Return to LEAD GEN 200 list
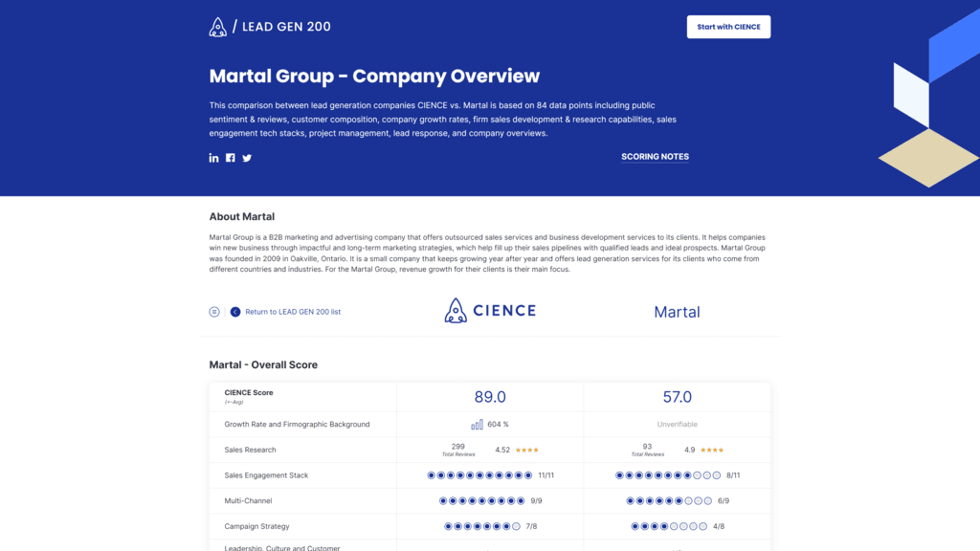Screen dimensions: 980x551 293,312
